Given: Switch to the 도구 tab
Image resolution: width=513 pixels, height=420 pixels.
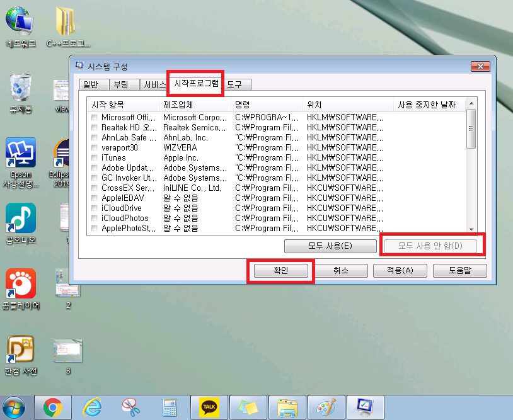Looking at the screenshot, I should click(238, 84).
